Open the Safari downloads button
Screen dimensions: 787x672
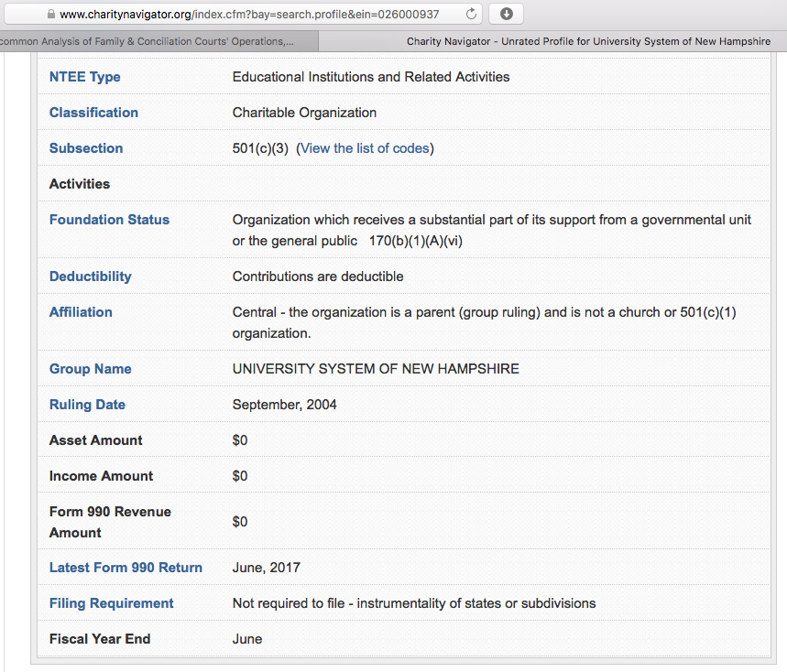(x=507, y=14)
